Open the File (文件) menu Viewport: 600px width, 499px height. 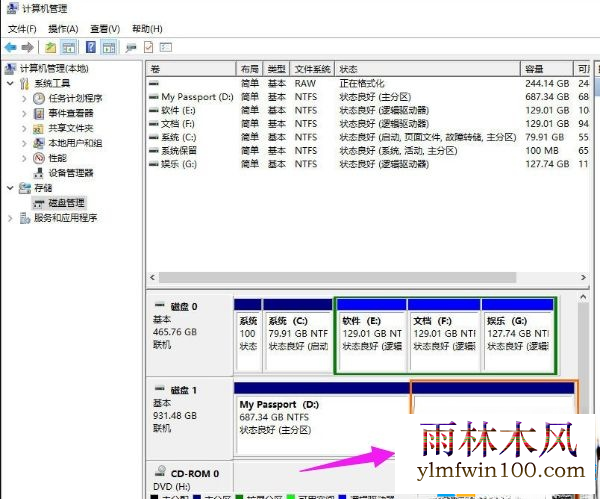[22, 29]
